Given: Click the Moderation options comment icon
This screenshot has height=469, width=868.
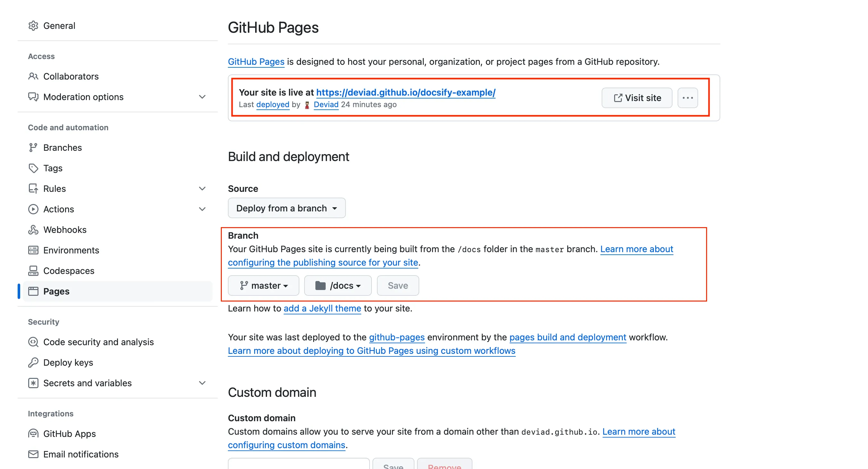Looking at the screenshot, I should coord(33,97).
